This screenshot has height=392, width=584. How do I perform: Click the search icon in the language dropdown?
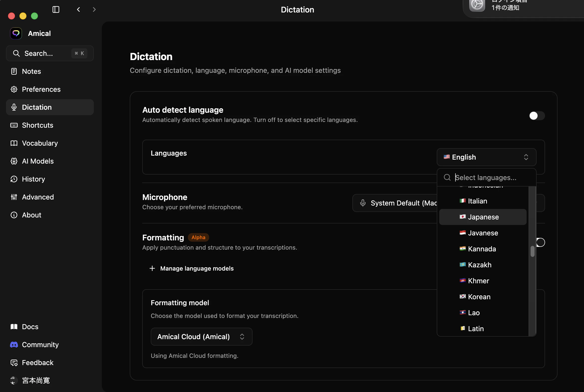tap(447, 177)
